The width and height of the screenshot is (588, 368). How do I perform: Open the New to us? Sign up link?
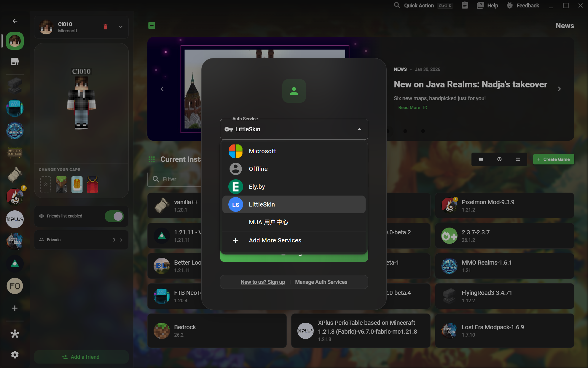(263, 282)
